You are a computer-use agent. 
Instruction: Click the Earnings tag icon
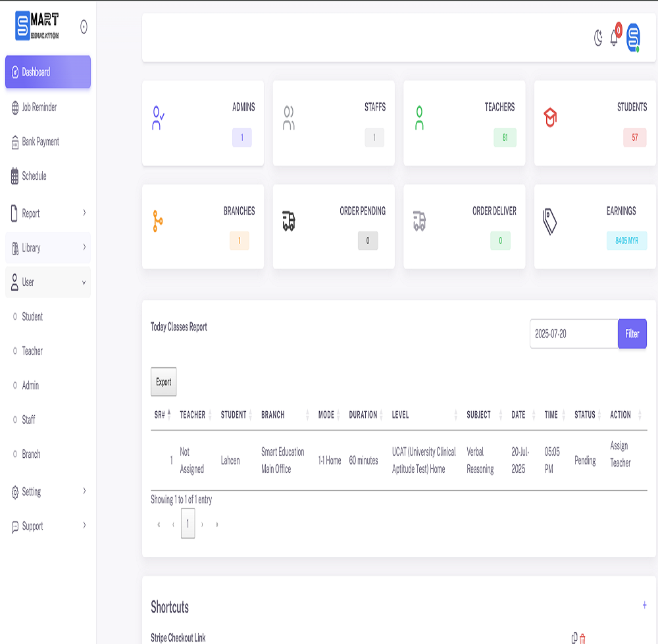pyautogui.click(x=550, y=222)
